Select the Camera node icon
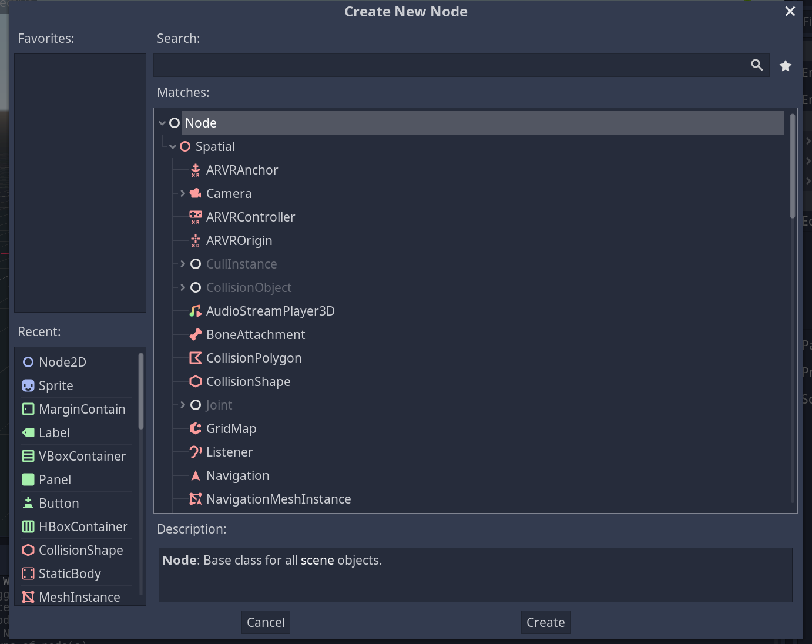 click(x=195, y=193)
